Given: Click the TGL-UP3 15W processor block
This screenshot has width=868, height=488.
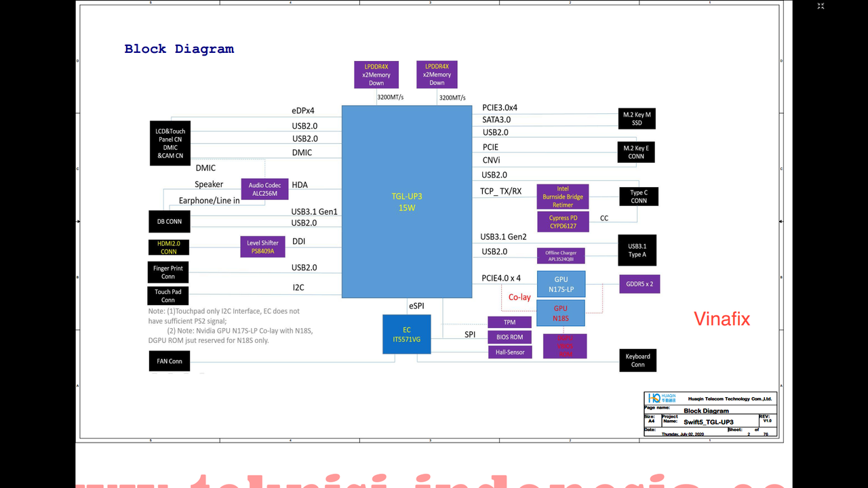Looking at the screenshot, I should pos(407,202).
